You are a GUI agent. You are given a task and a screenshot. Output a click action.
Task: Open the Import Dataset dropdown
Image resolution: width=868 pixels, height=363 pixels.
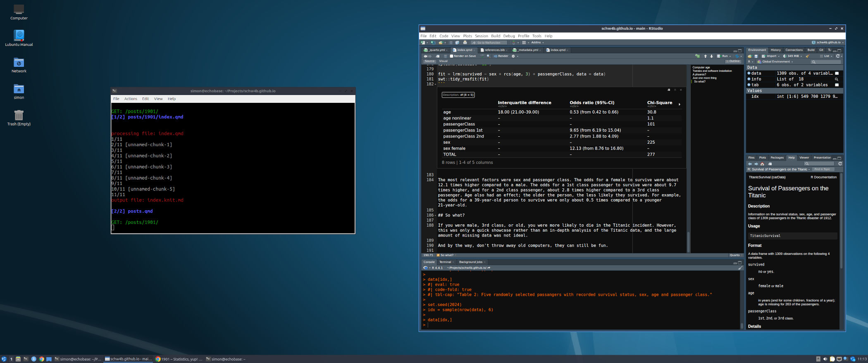[x=771, y=56]
